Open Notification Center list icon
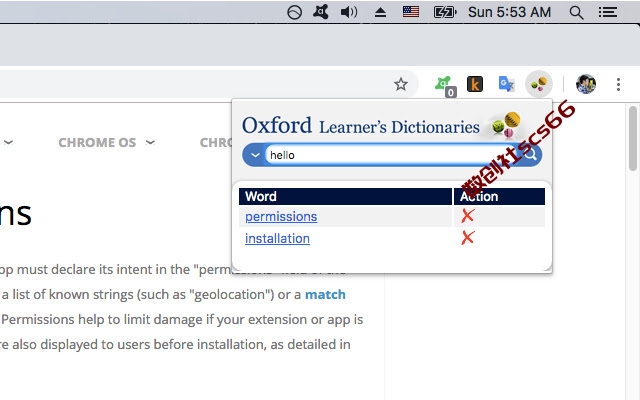This screenshot has width=640, height=400. [x=608, y=12]
